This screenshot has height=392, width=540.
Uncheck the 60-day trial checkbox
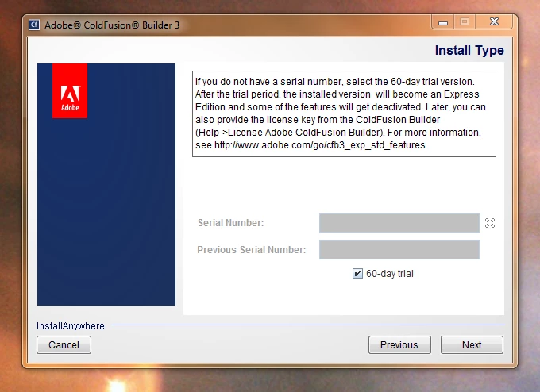click(357, 274)
